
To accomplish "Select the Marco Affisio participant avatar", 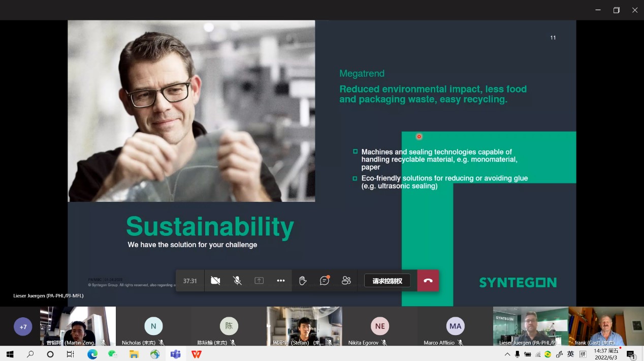I will tap(455, 326).
